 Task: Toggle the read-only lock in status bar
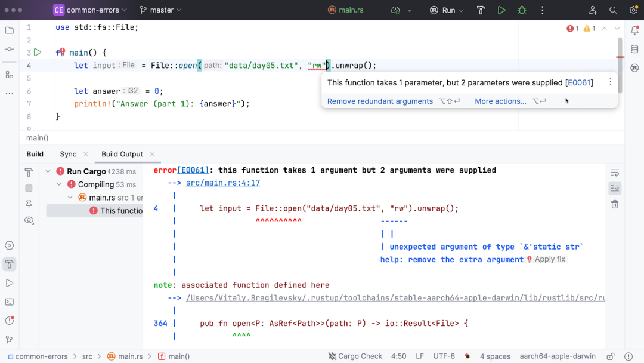[611, 356]
